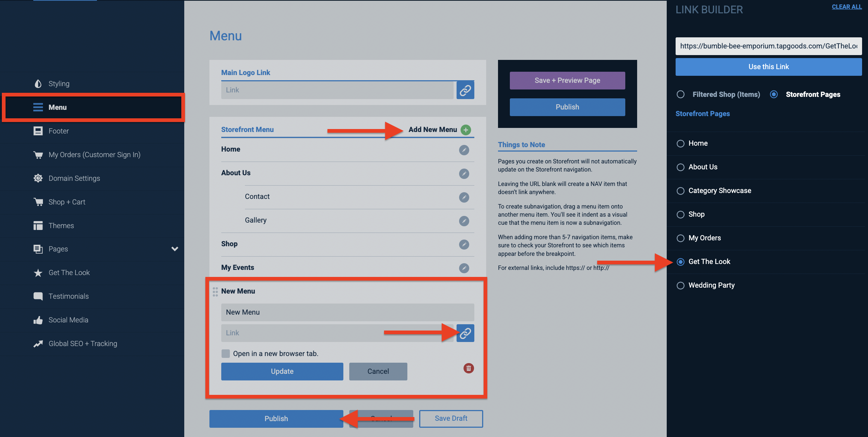
Task: Click the Styling droplet icon in sidebar
Action: tap(38, 84)
